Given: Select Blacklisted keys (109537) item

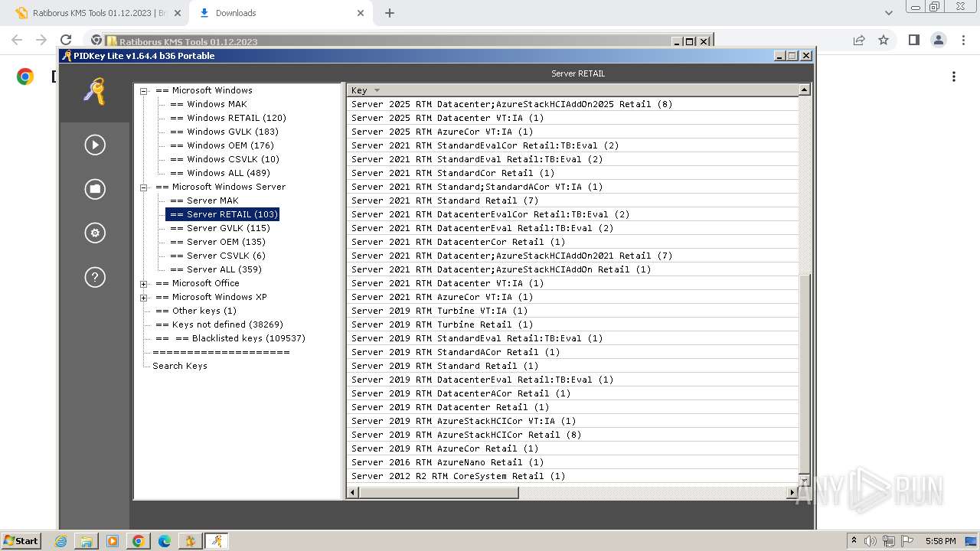Looking at the screenshot, I should pyautogui.click(x=230, y=338).
